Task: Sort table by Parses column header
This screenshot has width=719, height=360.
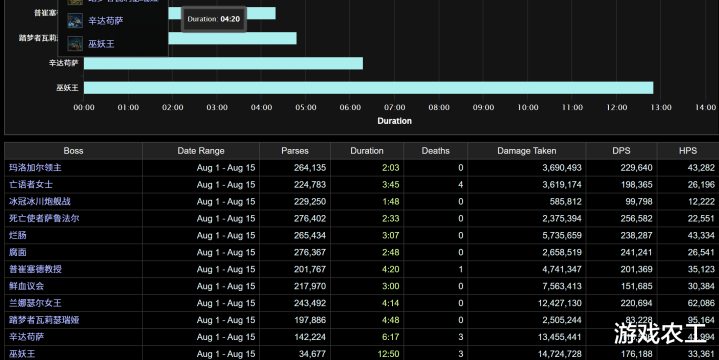Action: [x=295, y=151]
